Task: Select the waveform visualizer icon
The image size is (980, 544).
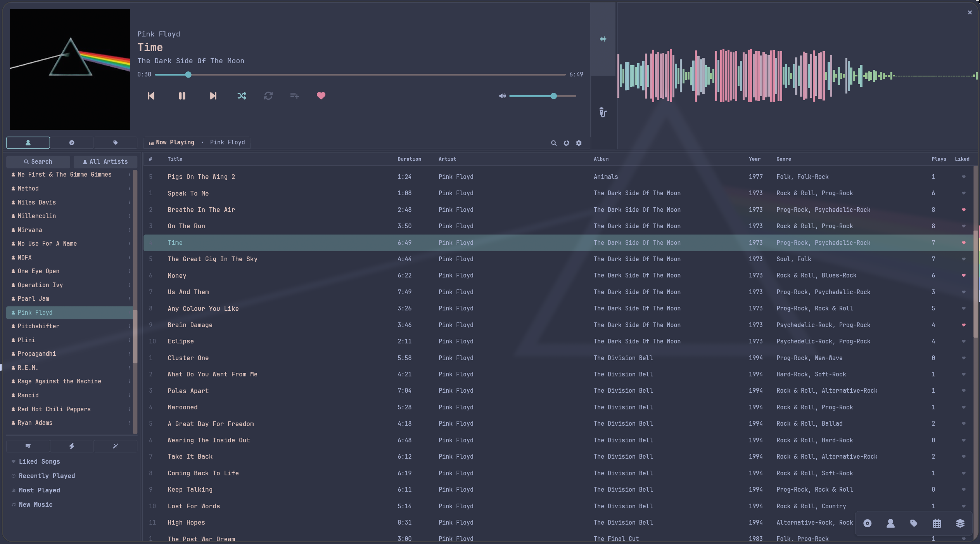Action: tap(603, 39)
